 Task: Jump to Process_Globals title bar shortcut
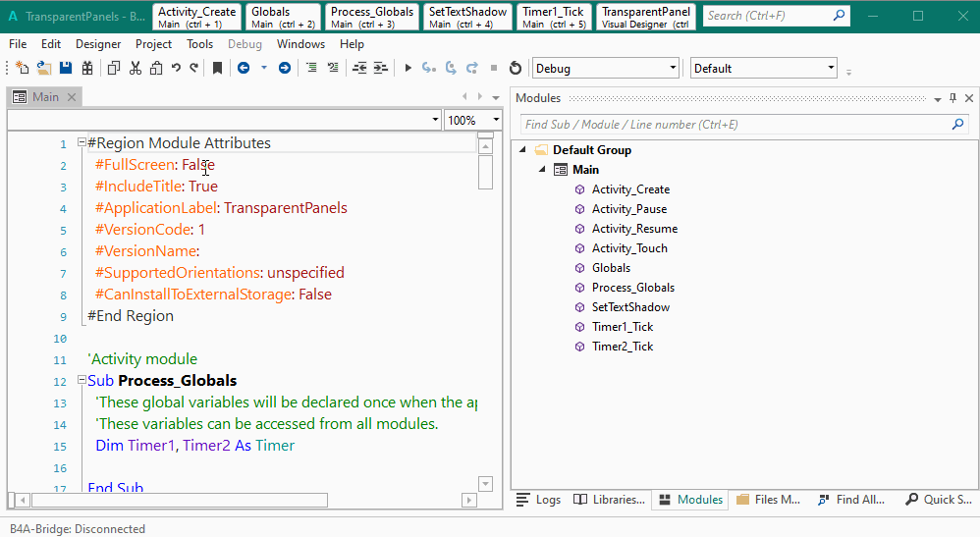[372, 17]
